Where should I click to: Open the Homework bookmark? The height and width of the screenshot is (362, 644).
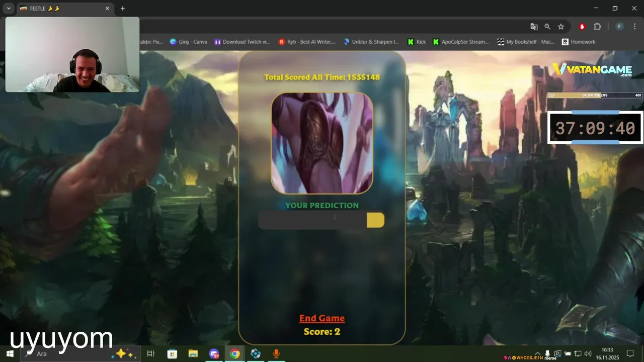[579, 42]
